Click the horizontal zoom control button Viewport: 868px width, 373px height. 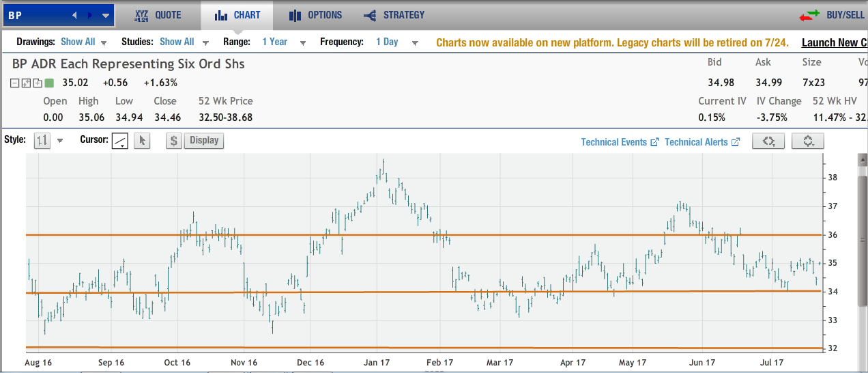click(768, 141)
